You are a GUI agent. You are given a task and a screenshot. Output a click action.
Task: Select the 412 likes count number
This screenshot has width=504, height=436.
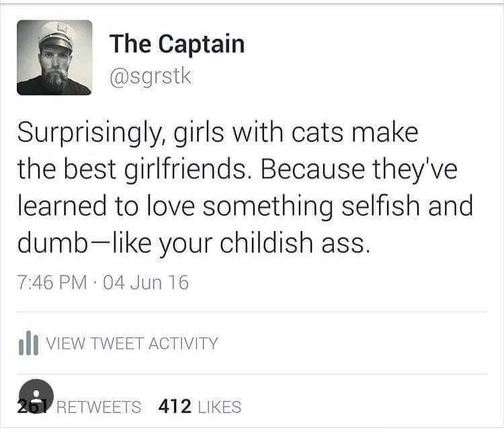coord(175,406)
